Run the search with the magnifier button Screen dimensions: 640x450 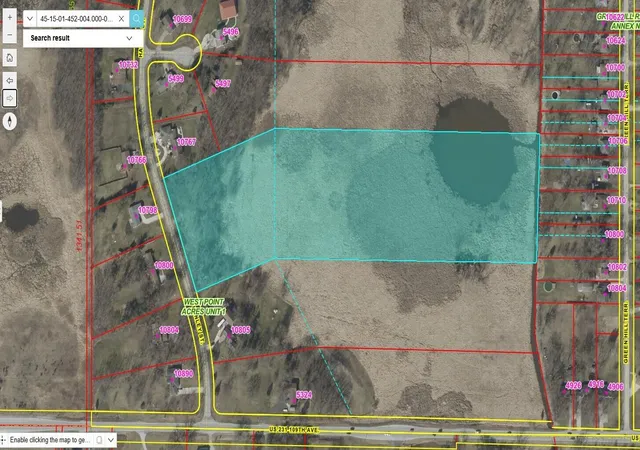point(137,19)
